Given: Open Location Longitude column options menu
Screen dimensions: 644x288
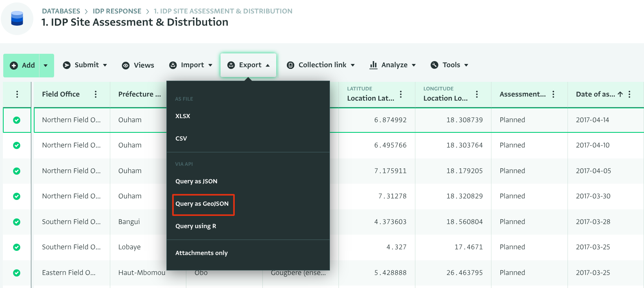Looking at the screenshot, I should (477, 94).
